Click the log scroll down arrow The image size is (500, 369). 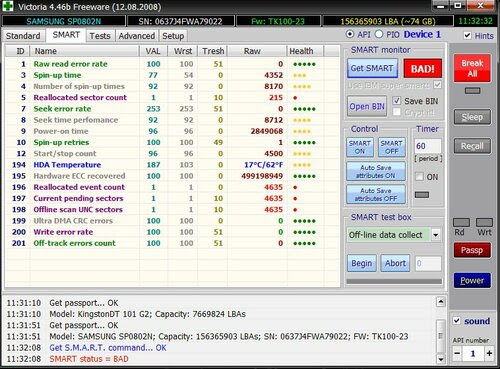pos(441,359)
